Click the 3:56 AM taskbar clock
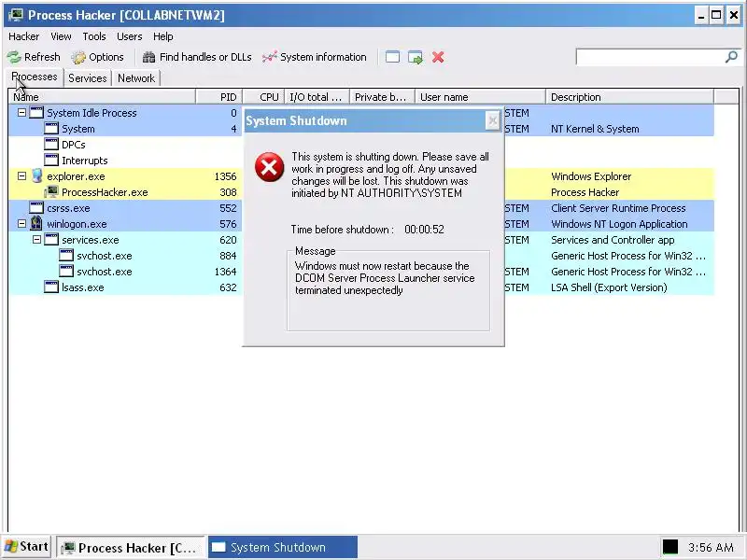 (711, 547)
